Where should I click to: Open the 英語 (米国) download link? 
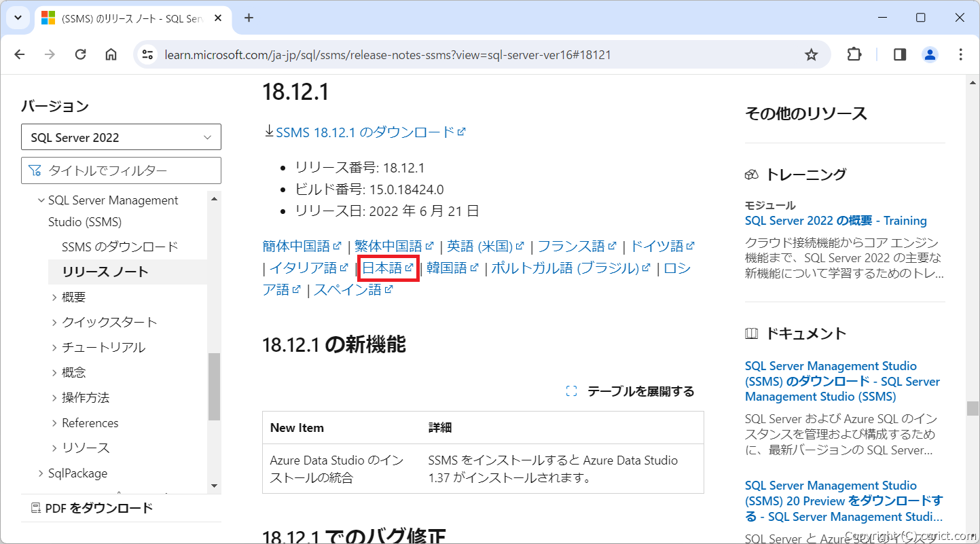(x=486, y=246)
